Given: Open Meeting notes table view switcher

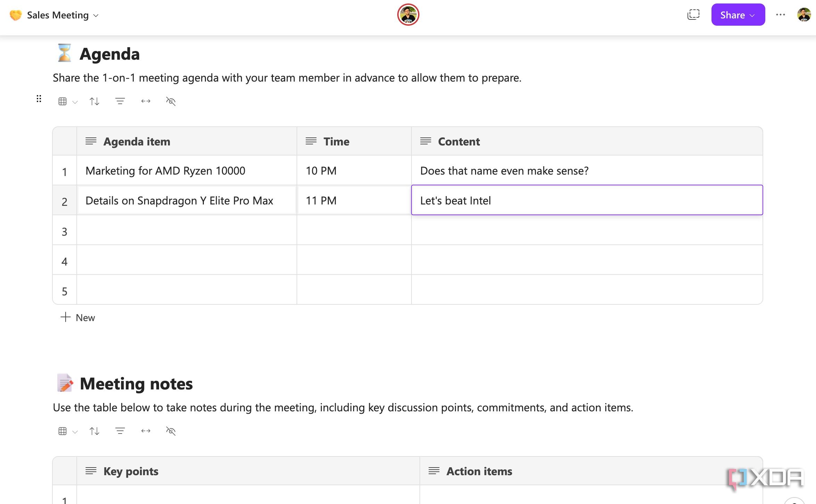Looking at the screenshot, I should coord(68,431).
